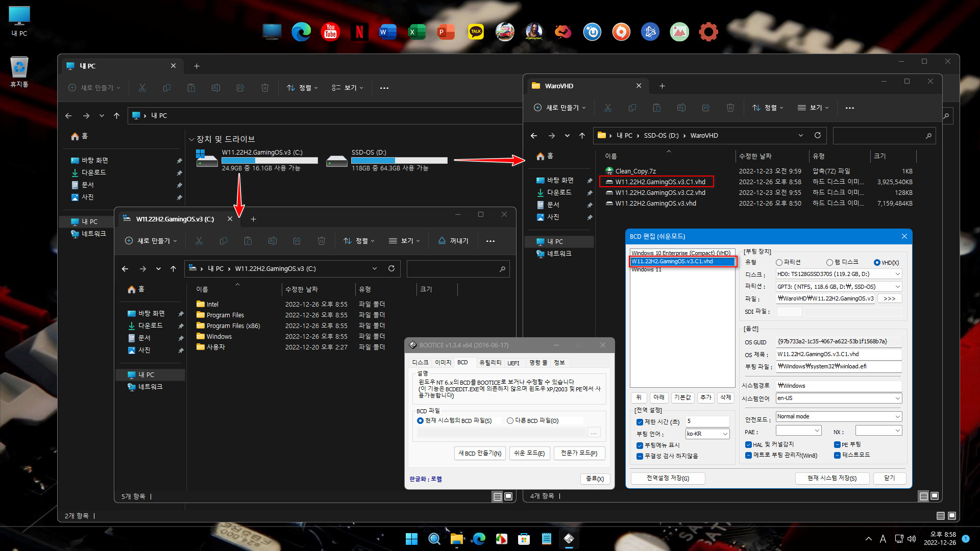This screenshot has height=551, width=980.
Task: Click 쉬운 모드(E) button
Action: [529, 453]
